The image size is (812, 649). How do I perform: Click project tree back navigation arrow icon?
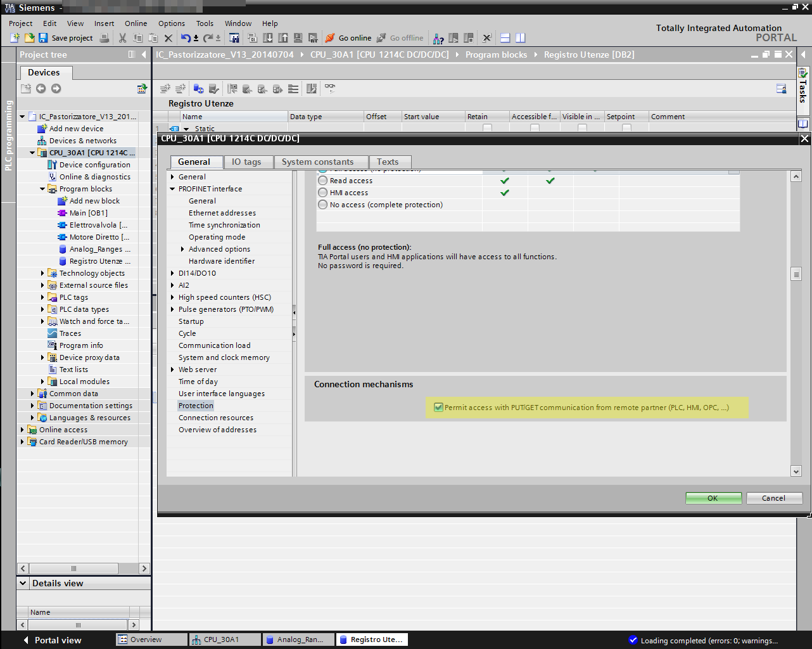pyautogui.click(x=41, y=89)
